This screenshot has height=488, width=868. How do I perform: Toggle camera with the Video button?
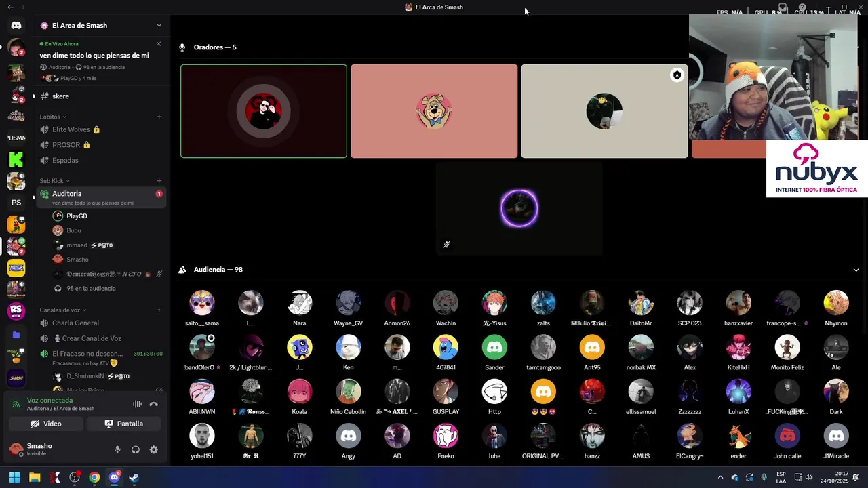[x=46, y=424]
